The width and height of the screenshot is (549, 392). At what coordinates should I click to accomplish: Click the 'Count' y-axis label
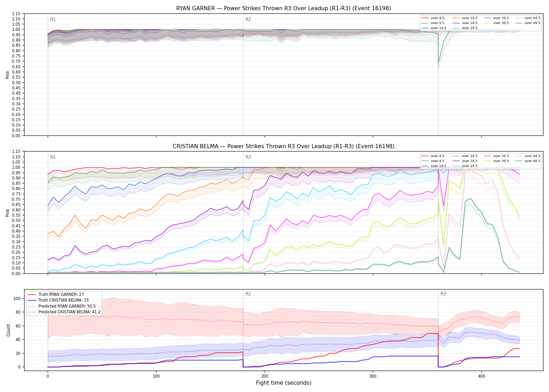point(8,330)
